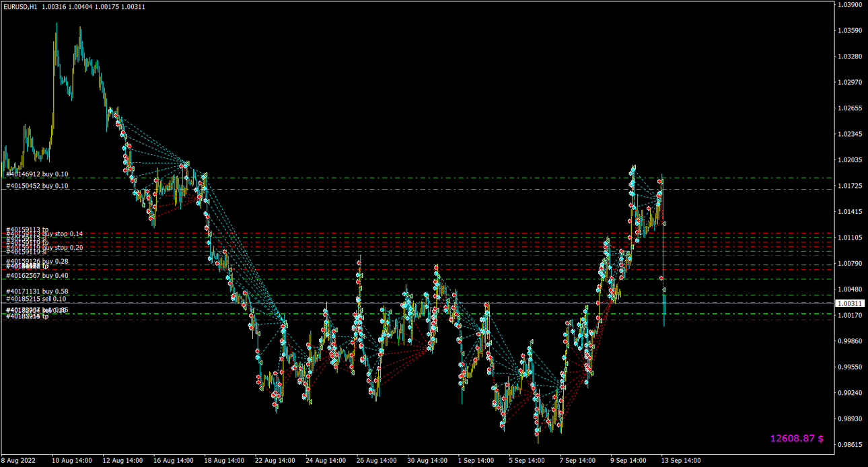Click the 1.03280 price scale label
This screenshot has width=868, height=467.
tap(850, 57)
